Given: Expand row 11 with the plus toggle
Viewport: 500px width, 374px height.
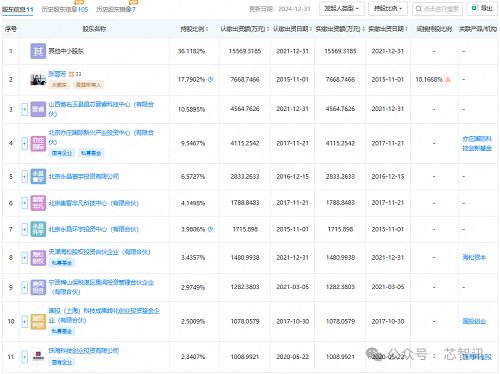Looking at the screenshot, I should click(x=24, y=357).
